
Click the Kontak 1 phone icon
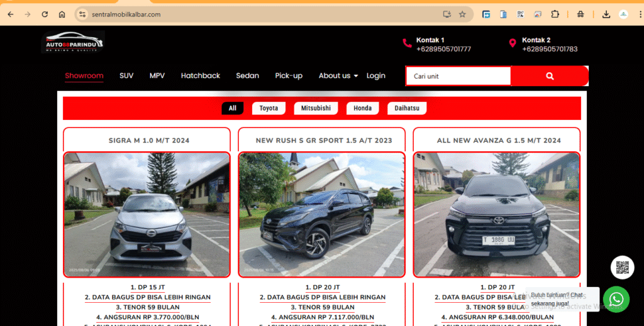point(407,43)
